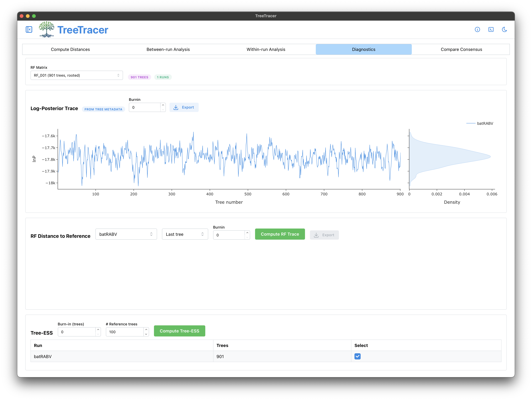Switch to Compare Consensus tab
The width and height of the screenshot is (532, 400).
tap(461, 49)
